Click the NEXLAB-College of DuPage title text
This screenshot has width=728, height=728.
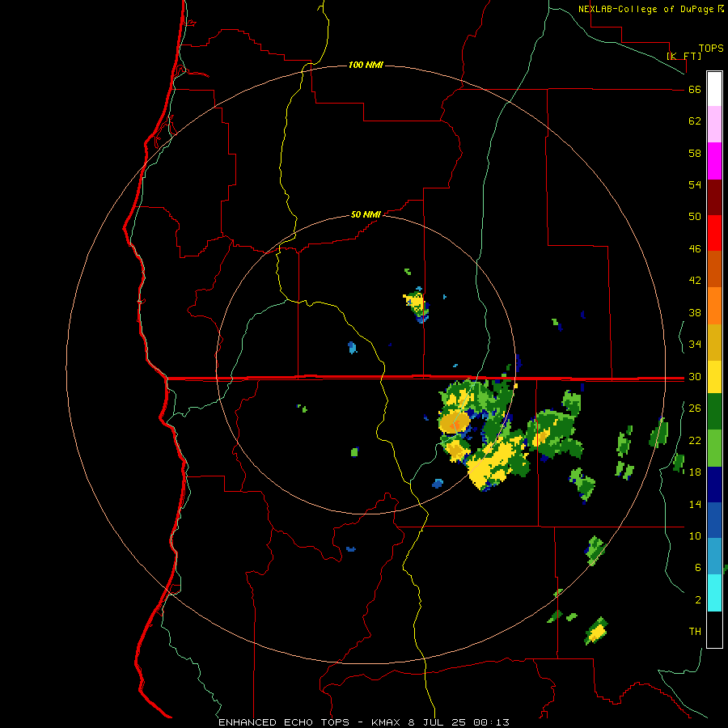coord(646,9)
